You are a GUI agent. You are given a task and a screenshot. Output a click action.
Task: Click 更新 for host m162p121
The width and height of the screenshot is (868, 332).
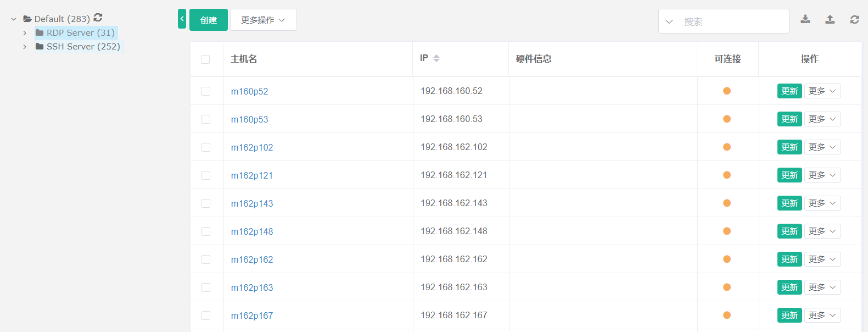pos(789,175)
